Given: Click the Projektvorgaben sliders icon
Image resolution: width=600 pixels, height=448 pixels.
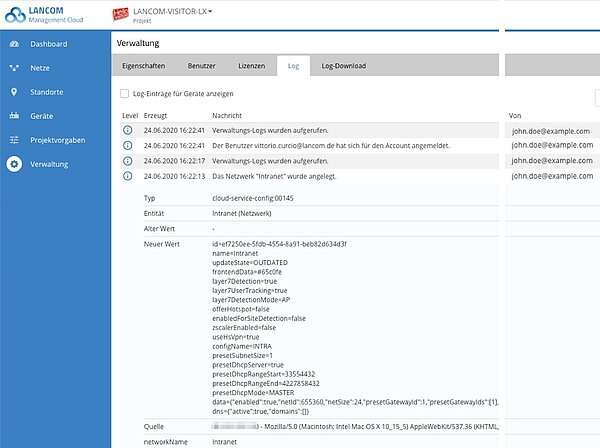Looking at the screenshot, I should 14,140.
